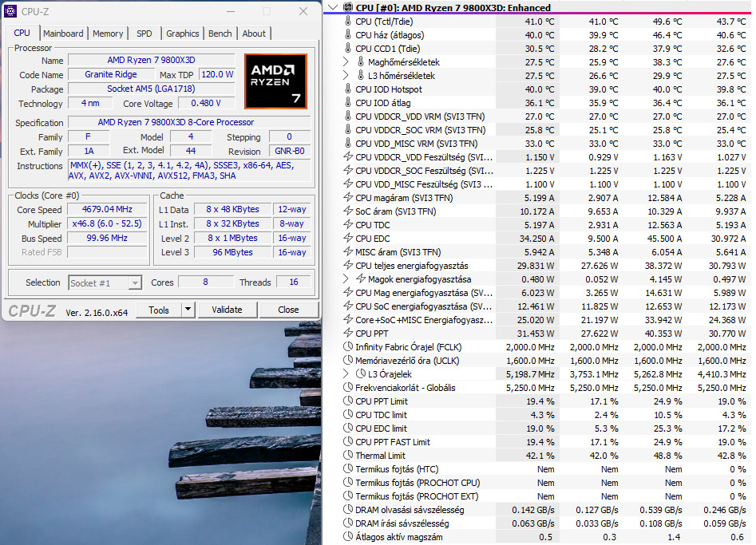Select the Termikus fojtás (HTC) sensor row
Screen dimensions: 756x545
click(538, 469)
